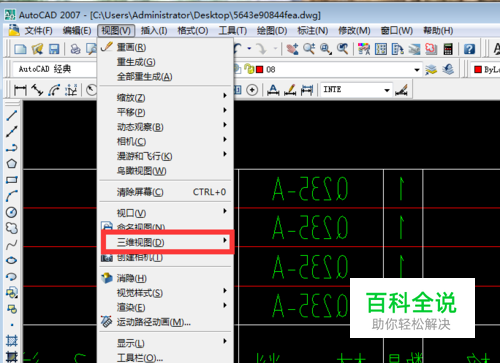Expand the 视口(V) submenu
The image size is (500, 363).
point(166,213)
